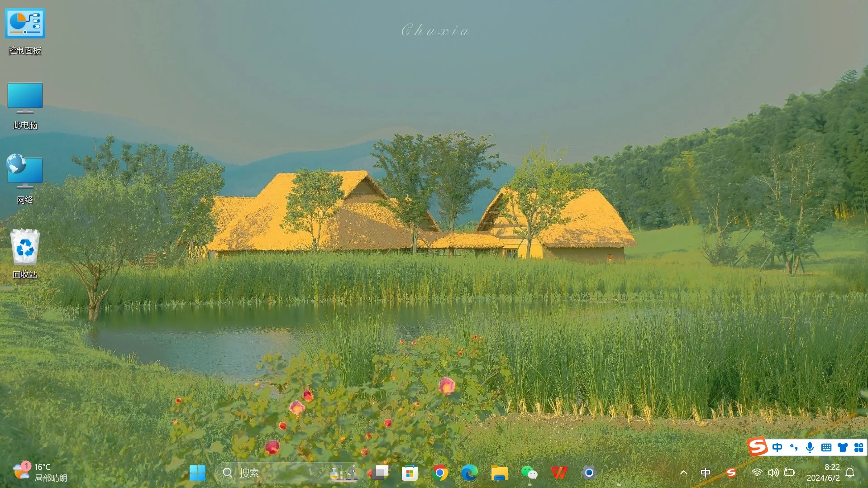Screen dimensions: 868x488
Task: Switch input method via the tray 中 indicator
Action: (706, 473)
